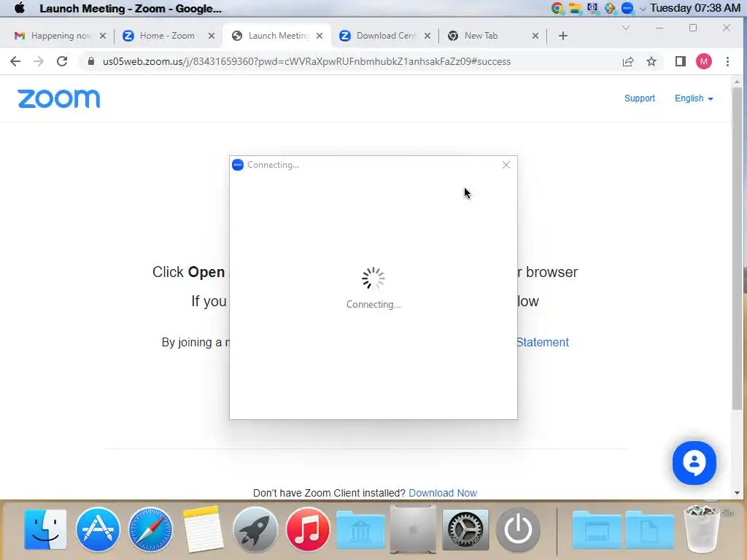The width and height of the screenshot is (747, 560).
Task: Open the M profile avatar menu
Action: 704,61
